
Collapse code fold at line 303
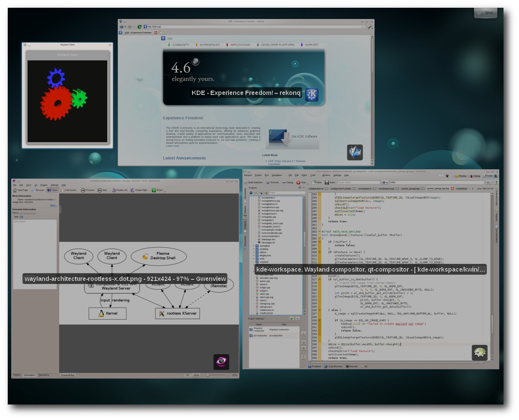tap(320, 232)
